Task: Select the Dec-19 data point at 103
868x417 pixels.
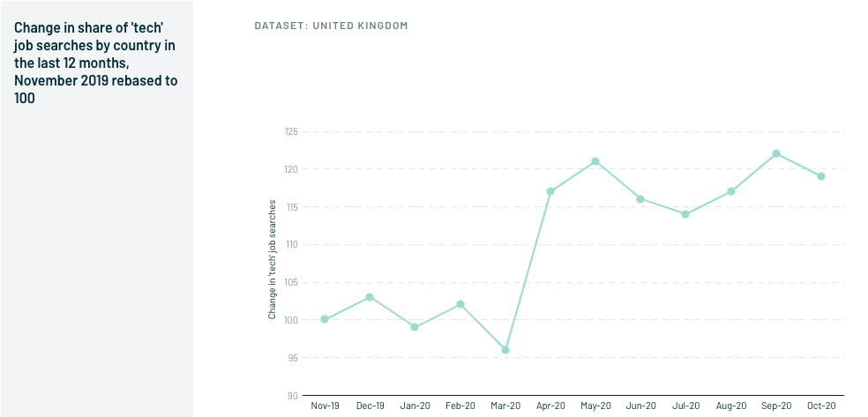Action: click(x=370, y=297)
